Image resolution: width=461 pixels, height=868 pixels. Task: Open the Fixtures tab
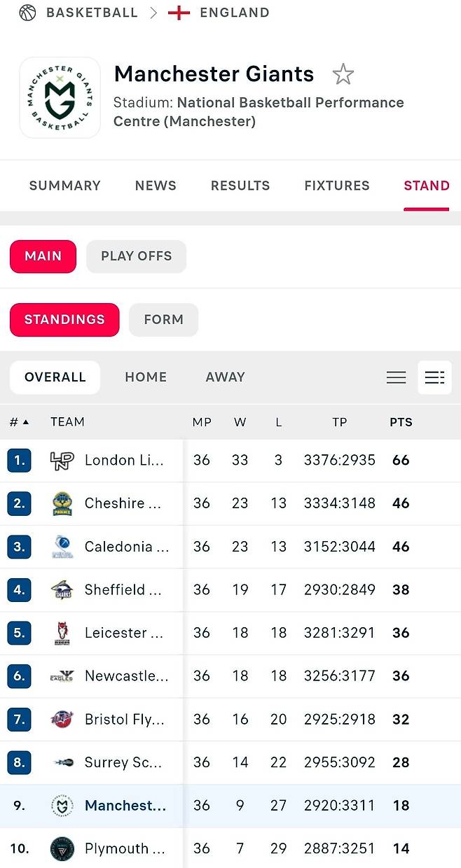[x=337, y=185]
